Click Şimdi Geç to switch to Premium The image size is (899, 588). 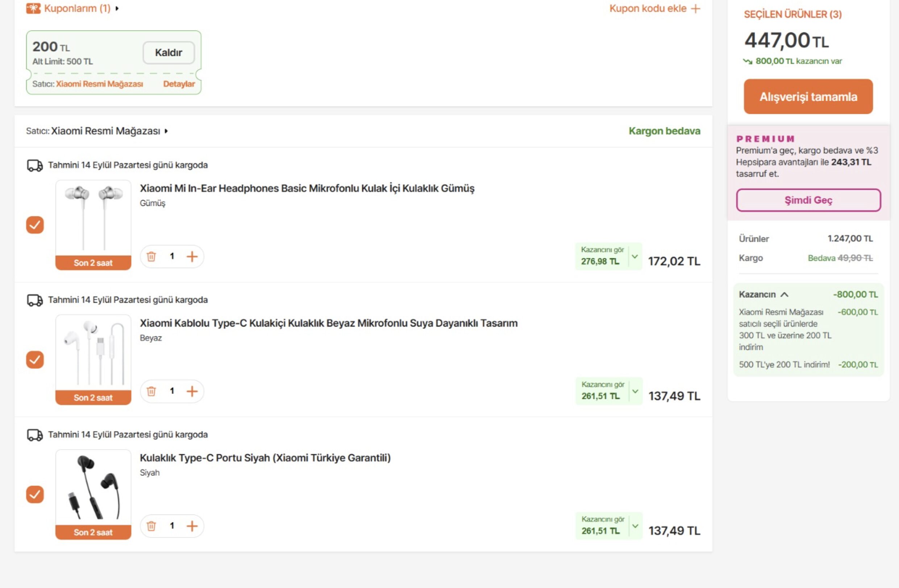(808, 200)
